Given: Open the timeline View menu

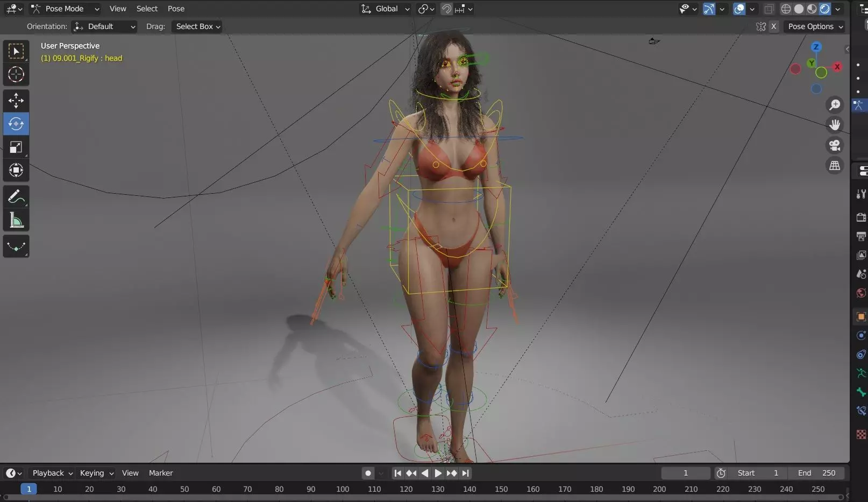Looking at the screenshot, I should click(130, 473).
